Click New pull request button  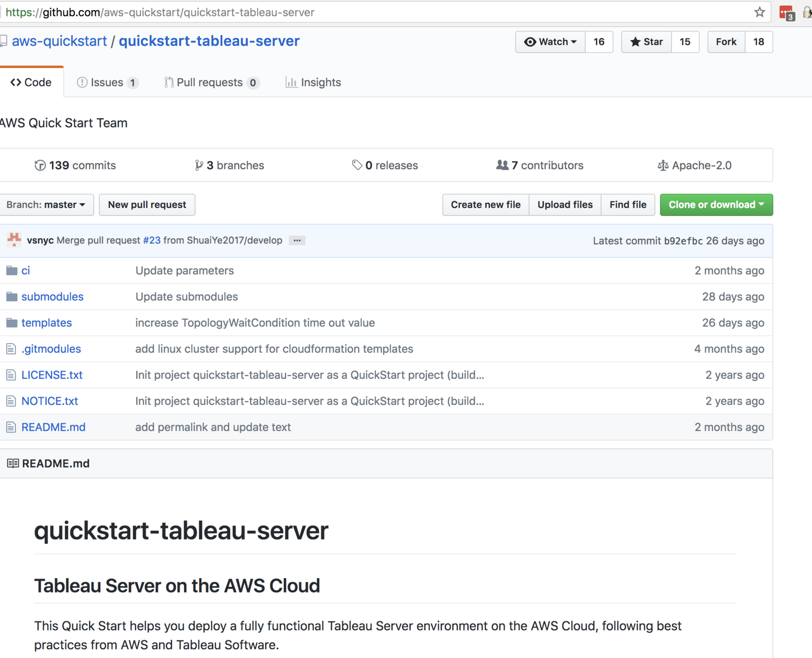coord(147,205)
